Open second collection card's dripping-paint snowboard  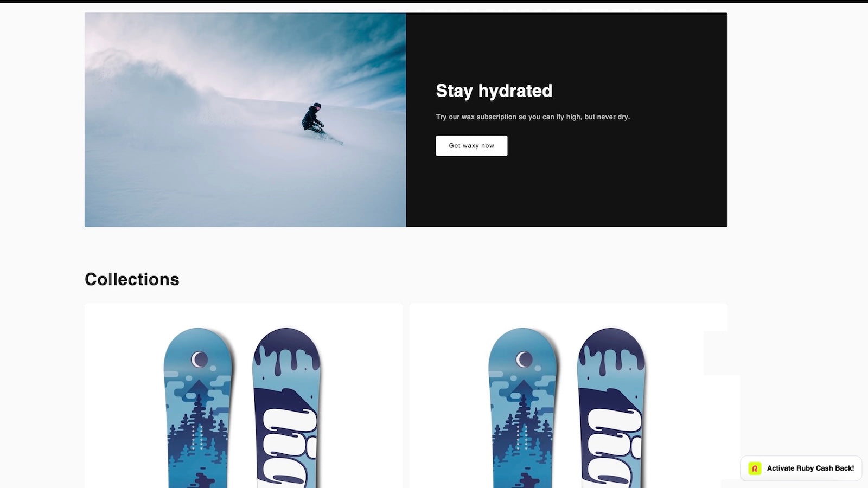[611, 408]
